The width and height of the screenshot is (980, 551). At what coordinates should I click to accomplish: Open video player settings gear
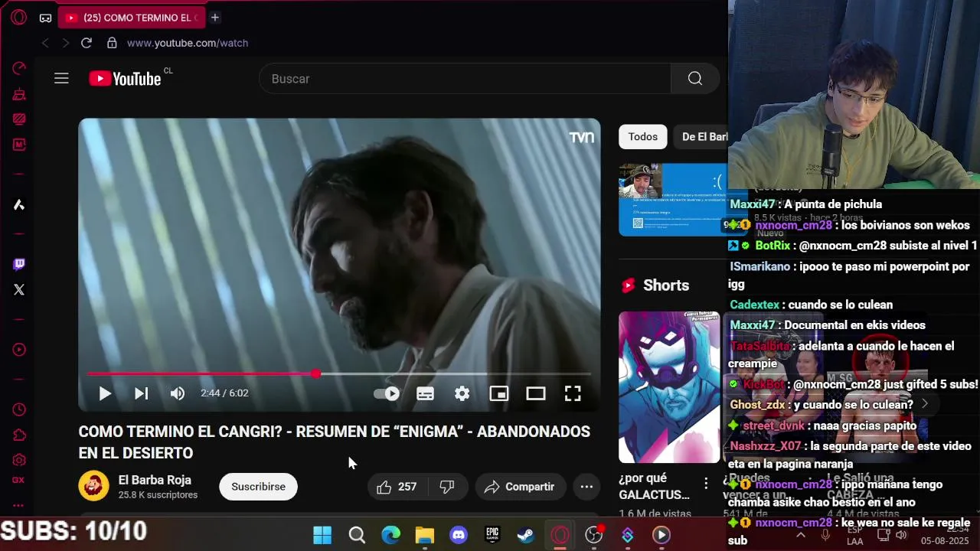[x=462, y=393]
